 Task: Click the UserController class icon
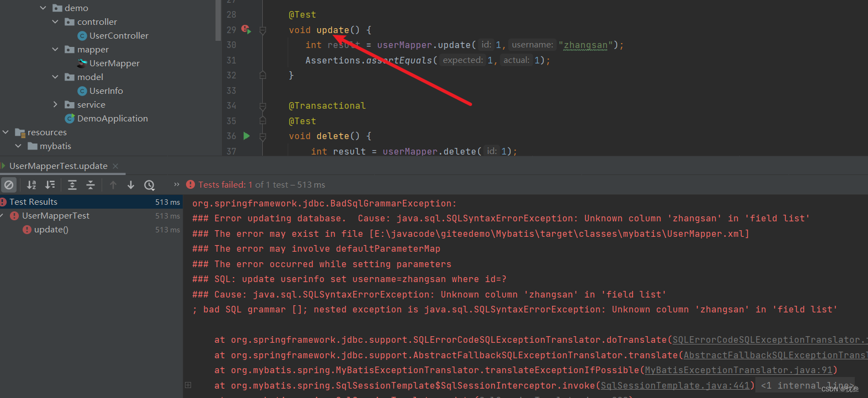[82, 36]
